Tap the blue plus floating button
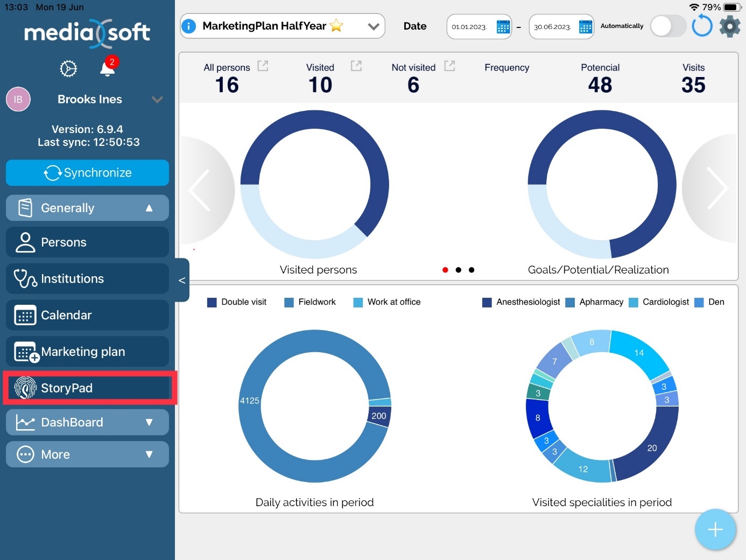Image resolution: width=746 pixels, height=560 pixels. [715, 529]
